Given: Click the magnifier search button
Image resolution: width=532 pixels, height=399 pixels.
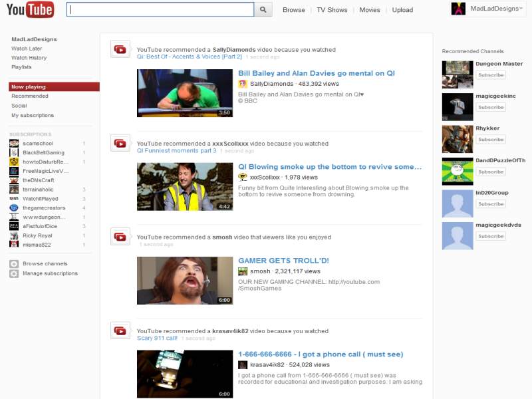Looking at the screenshot, I should pos(263,9).
